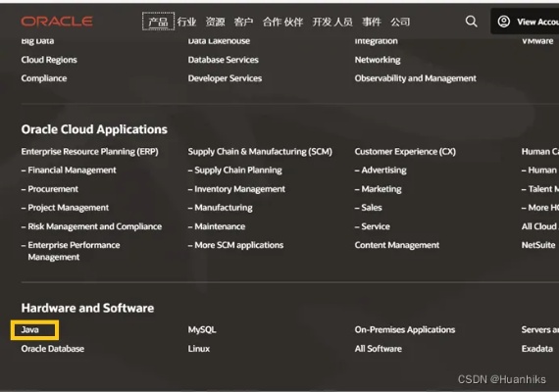Open the Advertising link
This screenshot has height=392, width=559.
(x=384, y=171)
